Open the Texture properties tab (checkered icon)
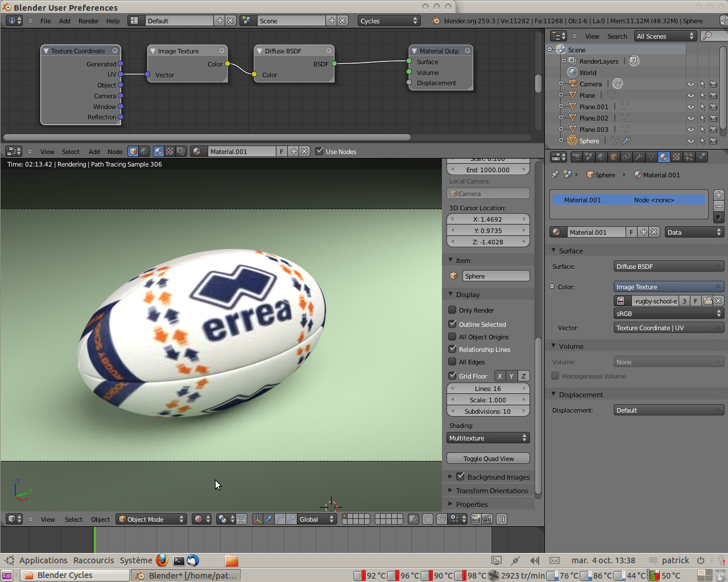Image resolution: width=728 pixels, height=582 pixels. pos(675,157)
